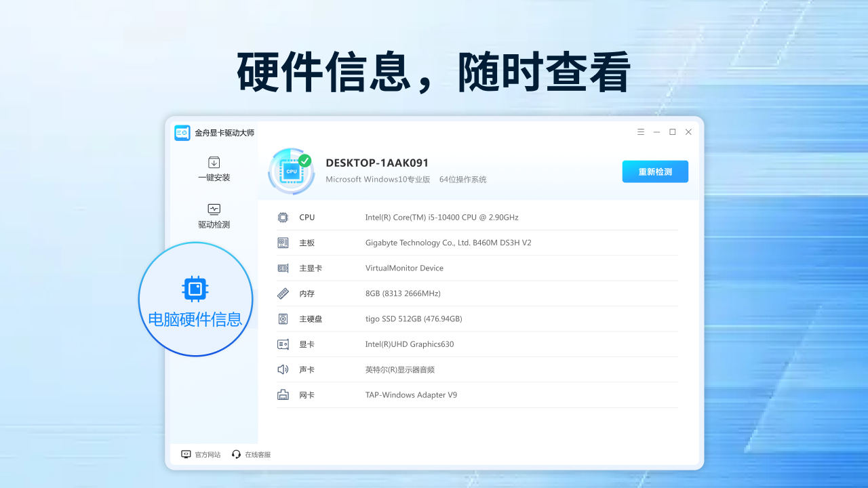Click the tigo SSD 512GB value
The image size is (868, 488).
tap(414, 319)
